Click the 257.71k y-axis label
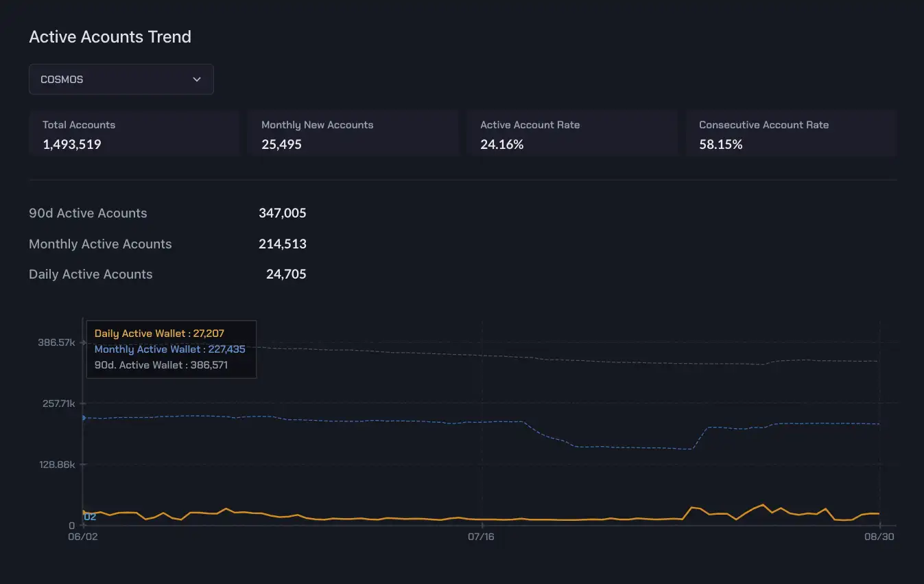 pyautogui.click(x=58, y=404)
